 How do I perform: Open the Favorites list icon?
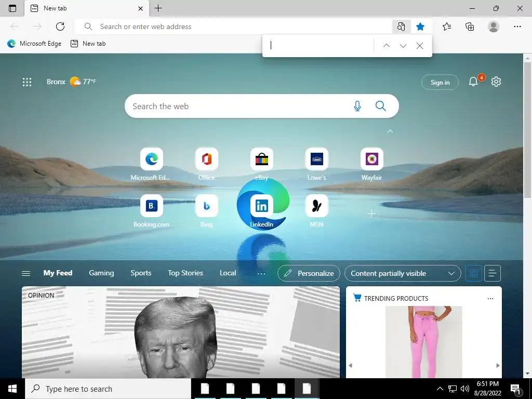(447, 26)
